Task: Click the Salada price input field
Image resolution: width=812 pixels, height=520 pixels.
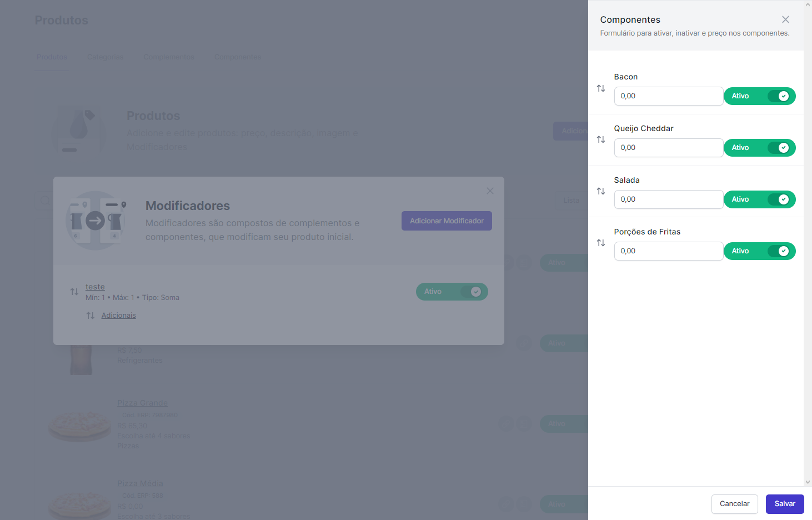Action: (668, 199)
